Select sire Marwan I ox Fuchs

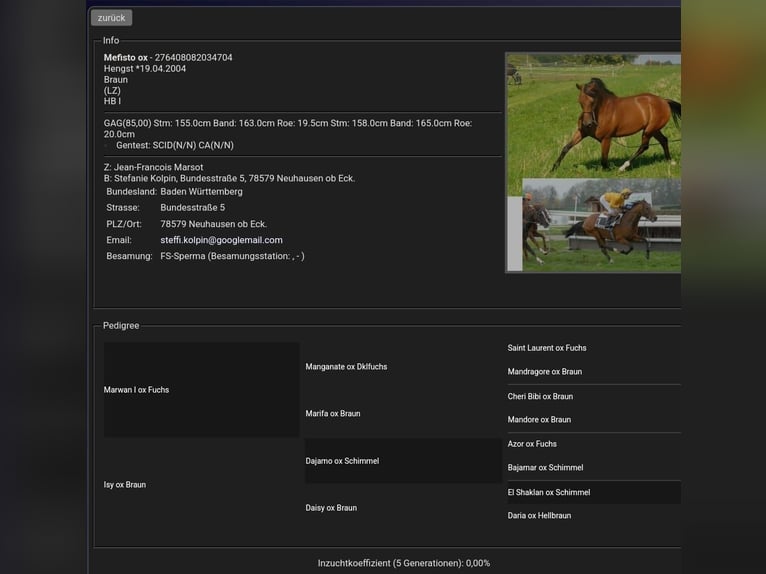[137, 390]
